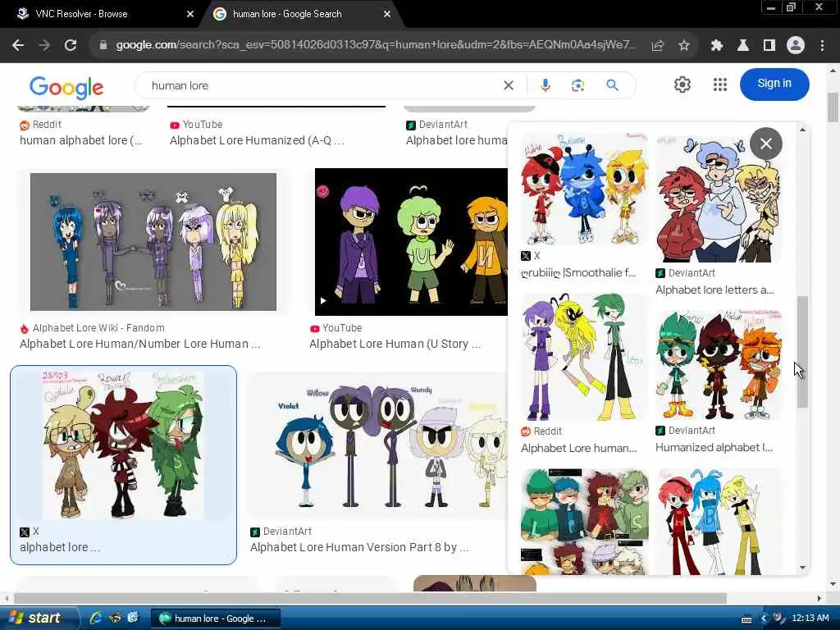Reload the current page
This screenshot has width=840, height=630.
(x=71, y=45)
